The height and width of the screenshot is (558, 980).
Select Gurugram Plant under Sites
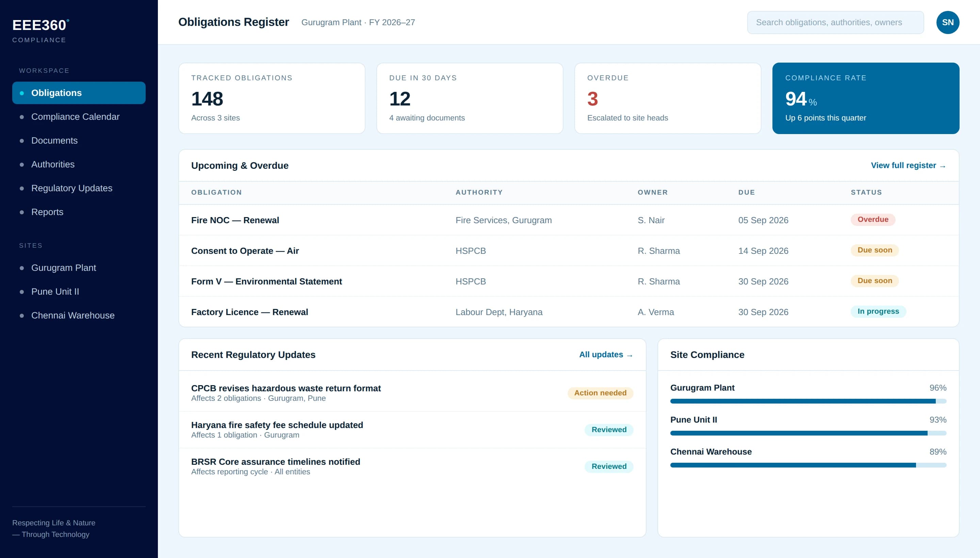(x=79, y=267)
